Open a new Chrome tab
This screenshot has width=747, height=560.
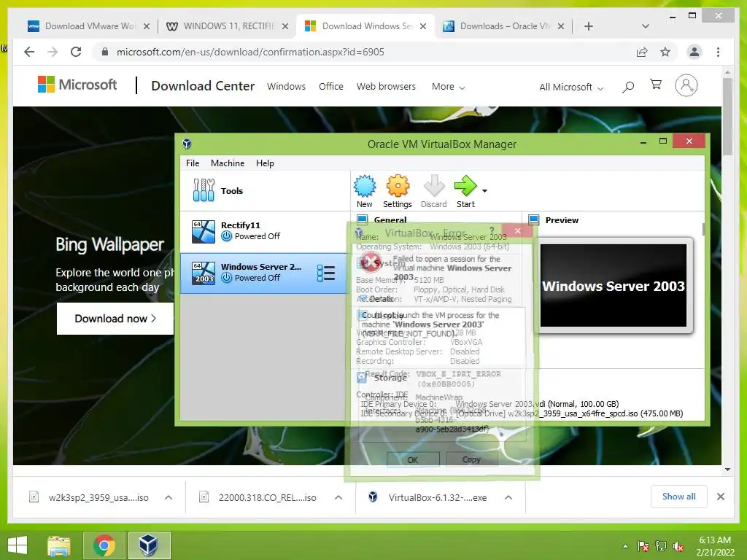589,26
